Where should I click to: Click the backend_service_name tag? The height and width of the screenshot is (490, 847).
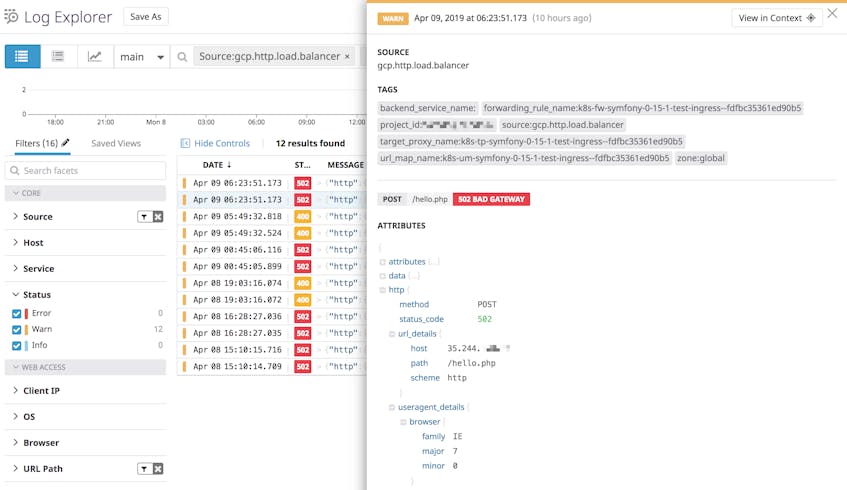coord(427,108)
